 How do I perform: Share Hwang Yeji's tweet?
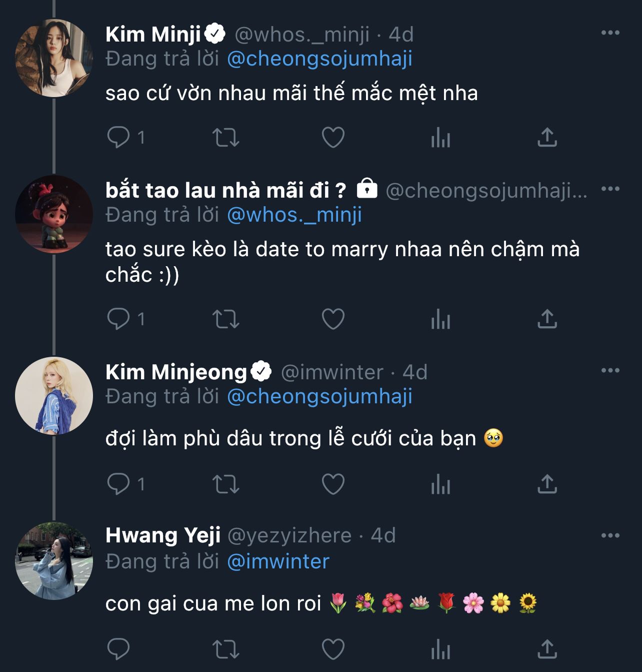point(547,649)
